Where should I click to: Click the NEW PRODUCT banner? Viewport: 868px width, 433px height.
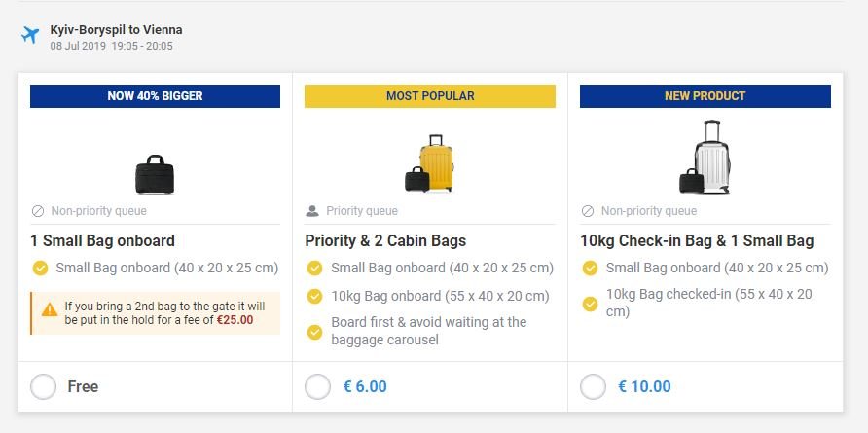pyautogui.click(x=705, y=96)
